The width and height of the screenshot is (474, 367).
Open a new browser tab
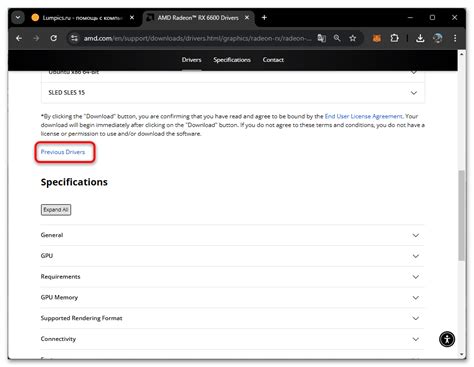click(x=264, y=17)
